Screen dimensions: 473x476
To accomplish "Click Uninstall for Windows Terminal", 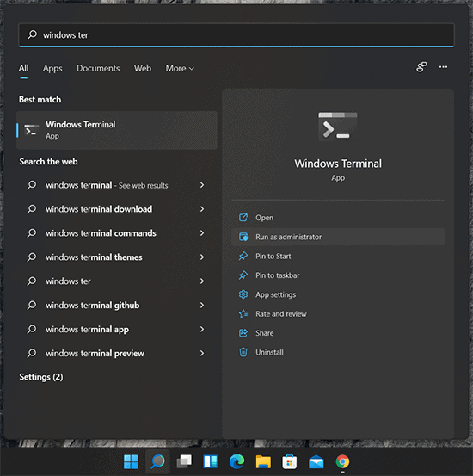I will tap(338, 352).
